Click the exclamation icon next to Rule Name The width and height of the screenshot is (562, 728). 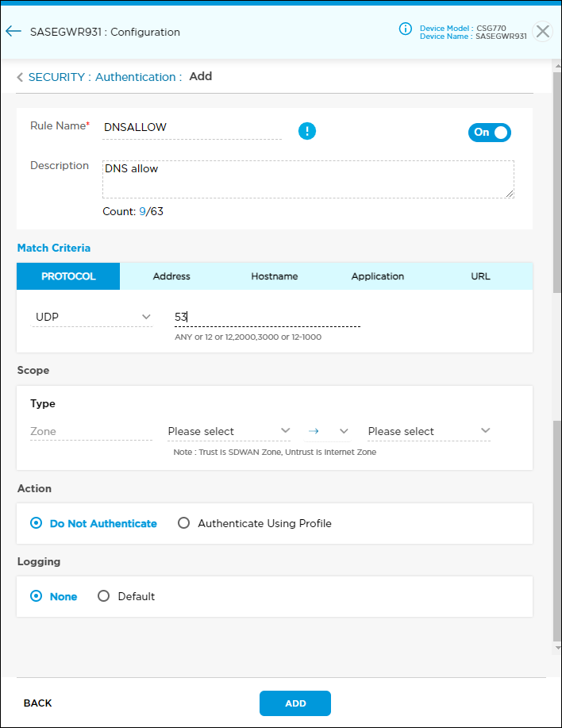(307, 131)
